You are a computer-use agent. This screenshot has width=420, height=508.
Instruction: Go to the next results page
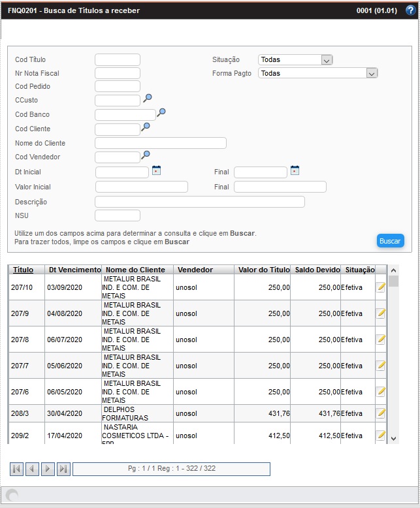[x=48, y=469]
